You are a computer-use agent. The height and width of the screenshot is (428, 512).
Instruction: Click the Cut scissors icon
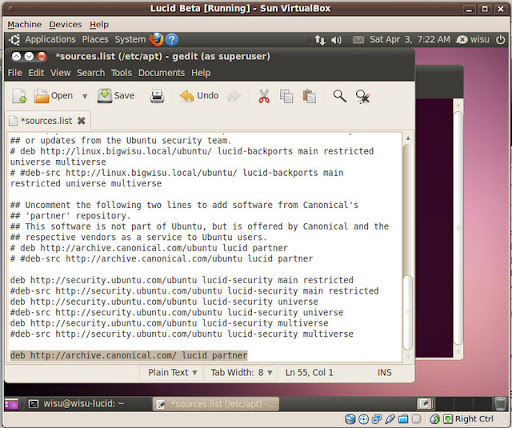(264, 96)
